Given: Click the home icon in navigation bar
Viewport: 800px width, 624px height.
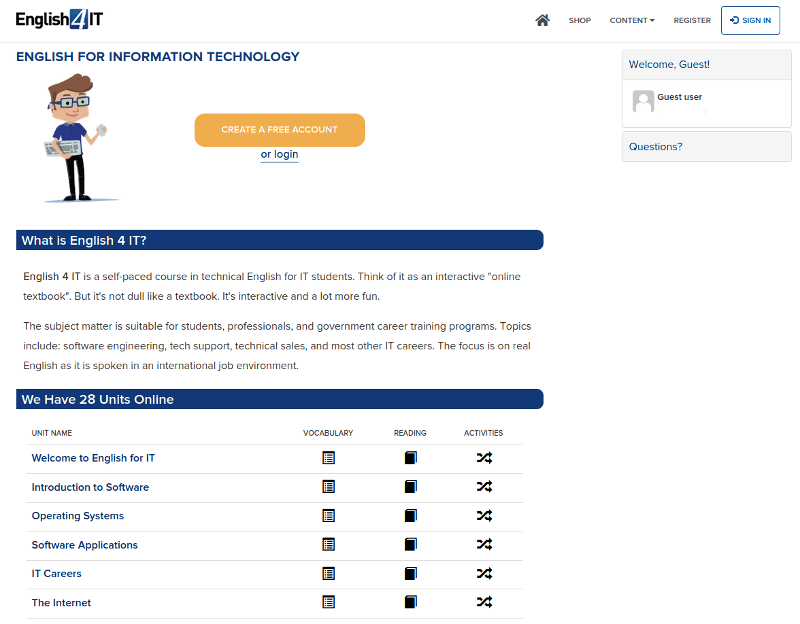Looking at the screenshot, I should (x=542, y=20).
